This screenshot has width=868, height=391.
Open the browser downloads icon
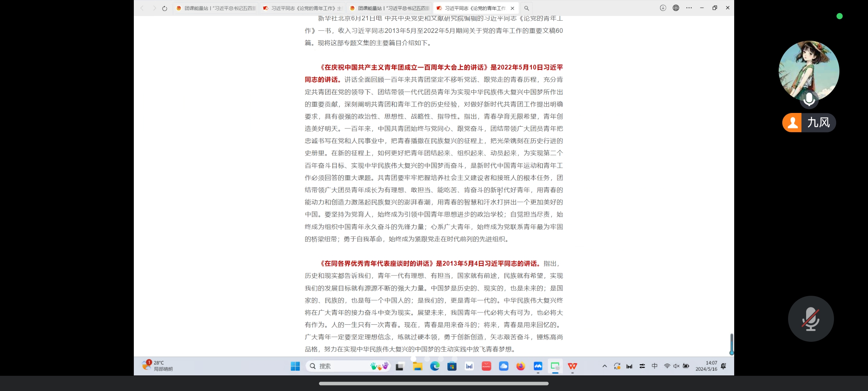pos(663,8)
